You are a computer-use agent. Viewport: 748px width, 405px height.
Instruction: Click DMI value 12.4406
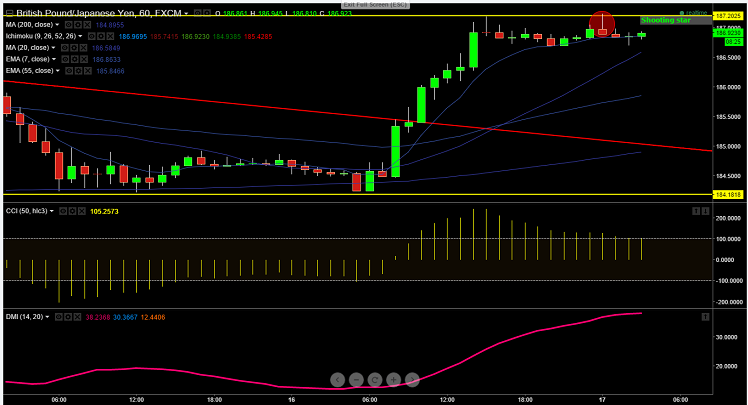pyautogui.click(x=153, y=317)
